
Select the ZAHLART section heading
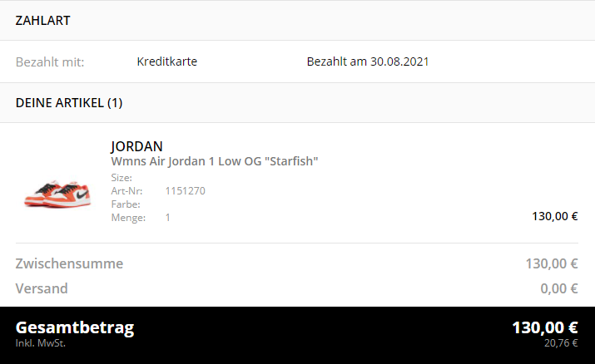pos(43,21)
